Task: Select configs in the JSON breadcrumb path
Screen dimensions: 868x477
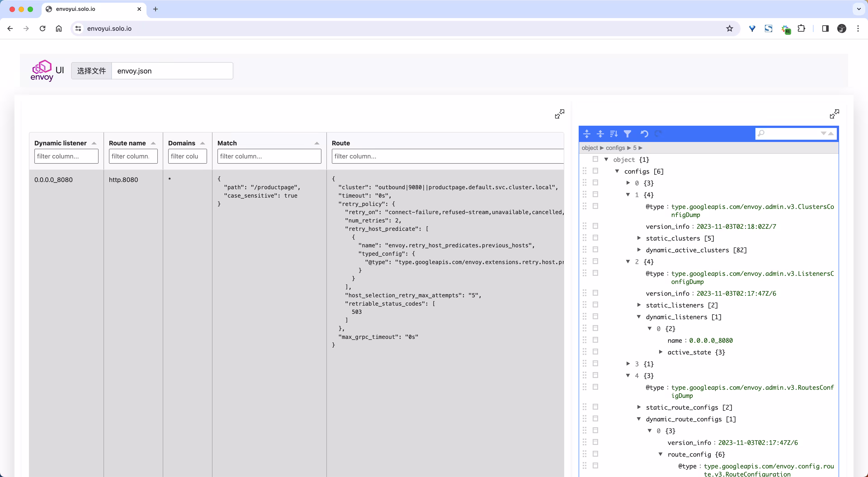Action: (615, 148)
